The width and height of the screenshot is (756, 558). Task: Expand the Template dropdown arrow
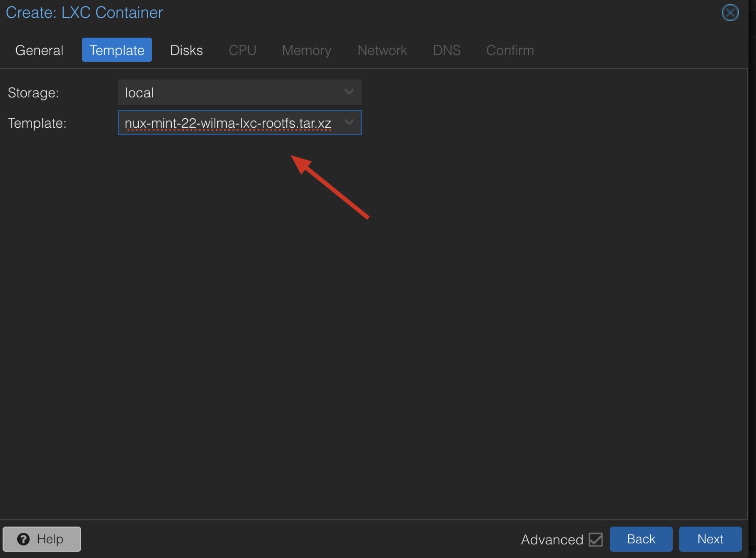coord(349,122)
